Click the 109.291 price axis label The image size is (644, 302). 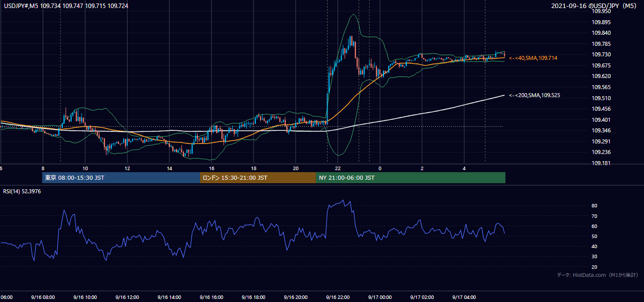(x=601, y=141)
